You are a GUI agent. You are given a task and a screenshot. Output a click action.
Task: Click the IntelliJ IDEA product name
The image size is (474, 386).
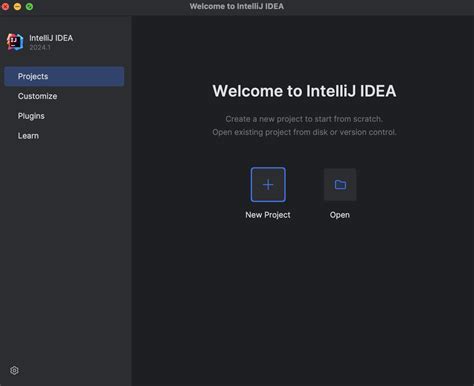[51, 38]
